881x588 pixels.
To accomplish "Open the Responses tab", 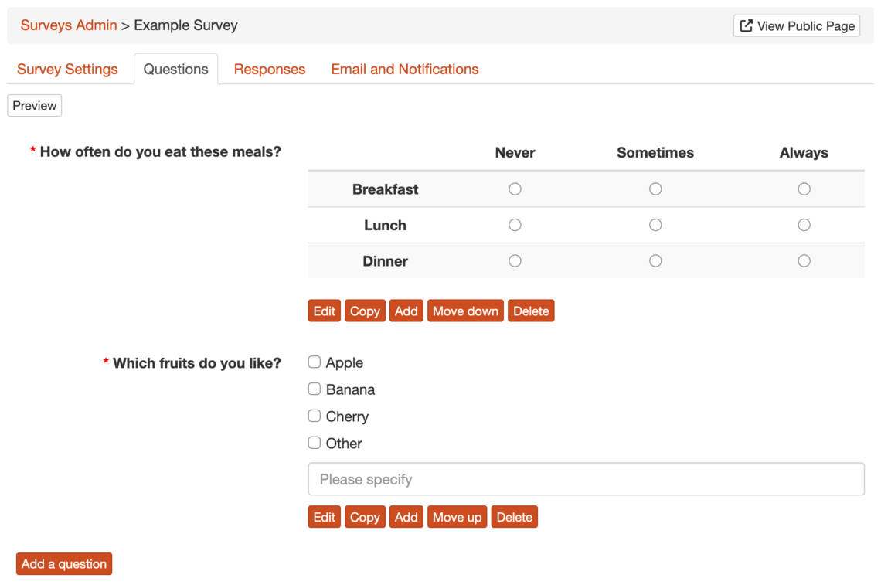I will coord(270,69).
